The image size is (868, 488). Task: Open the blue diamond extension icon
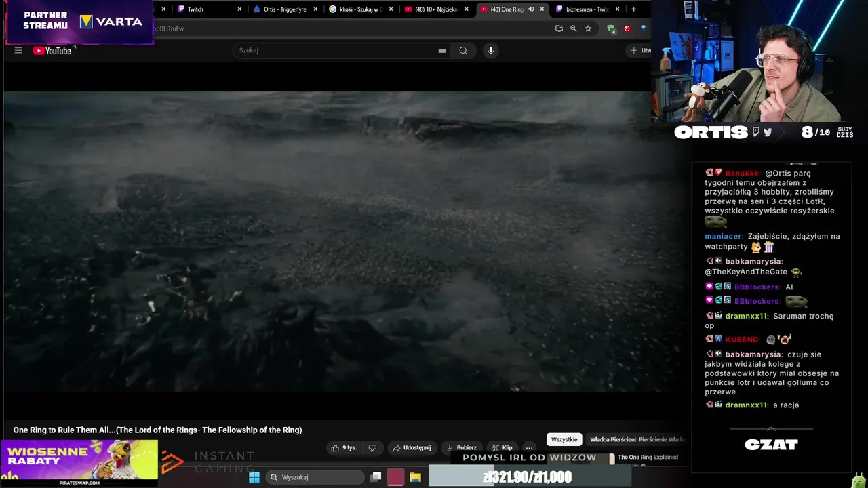pyautogui.click(x=642, y=28)
